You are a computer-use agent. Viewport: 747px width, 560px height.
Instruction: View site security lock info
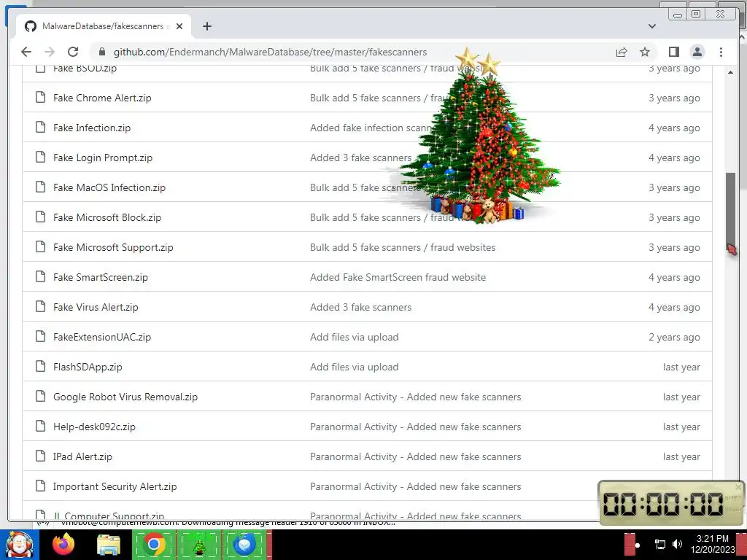(x=101, y=52)
